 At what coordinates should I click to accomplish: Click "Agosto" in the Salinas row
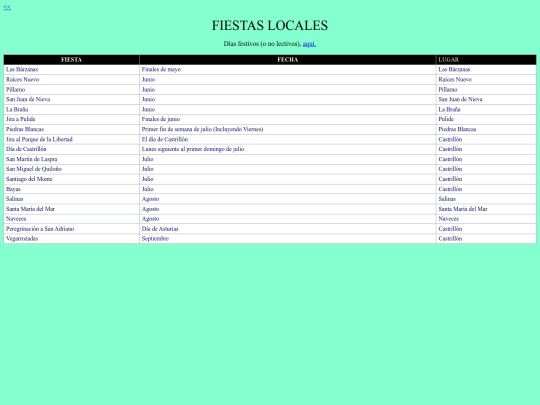150,199
